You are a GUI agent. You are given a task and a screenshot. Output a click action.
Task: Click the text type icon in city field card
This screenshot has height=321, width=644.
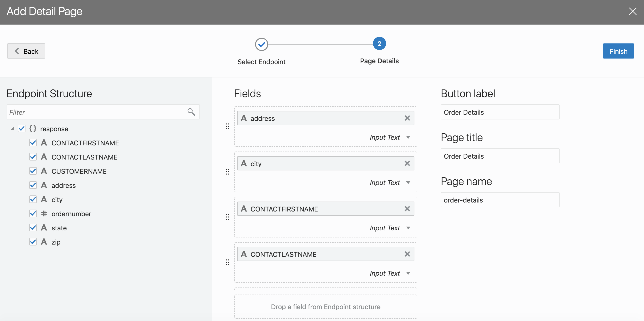pos(244,163)
